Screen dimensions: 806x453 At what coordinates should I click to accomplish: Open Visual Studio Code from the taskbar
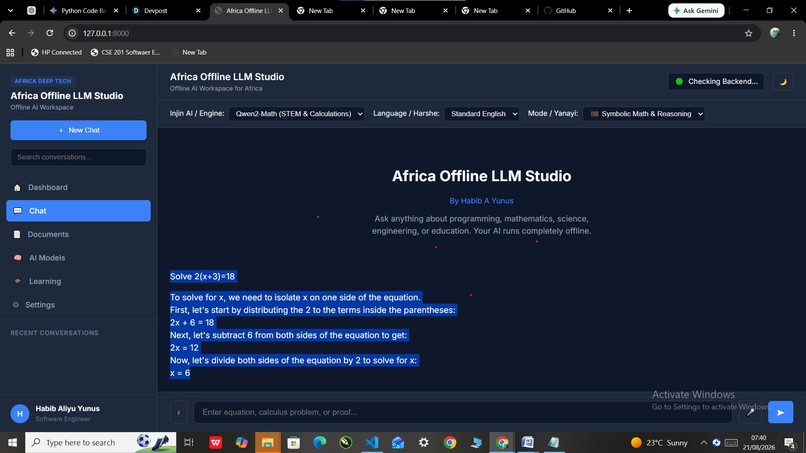tap(372, 442)
